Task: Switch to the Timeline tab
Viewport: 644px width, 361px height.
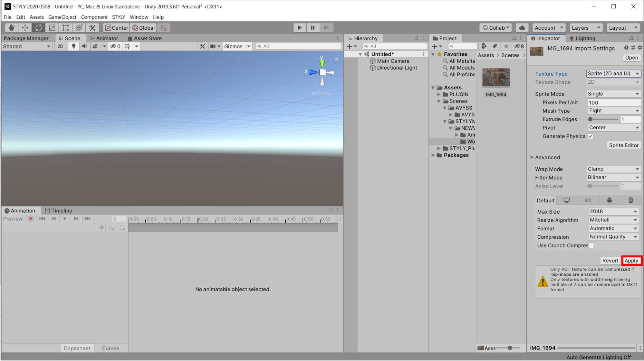Action: (x=59, y=211)
